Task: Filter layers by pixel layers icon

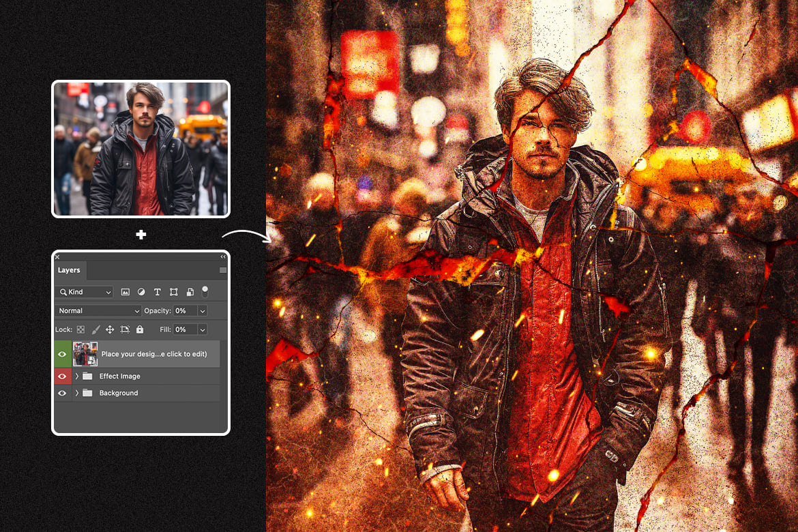Action: tap(125, 292)
